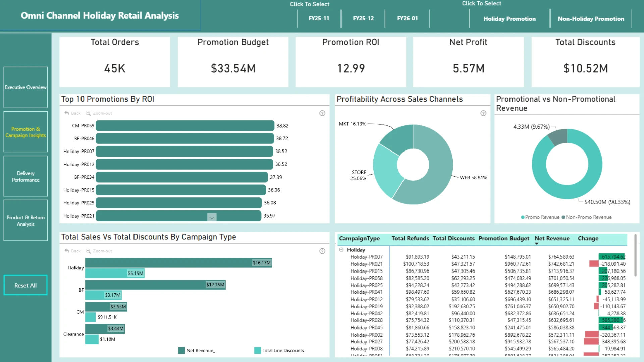This screenshot has width=644, height=362.
Task: Click Zoom-out magnifier in Campaign Type chart
Action: coord(88,251)
